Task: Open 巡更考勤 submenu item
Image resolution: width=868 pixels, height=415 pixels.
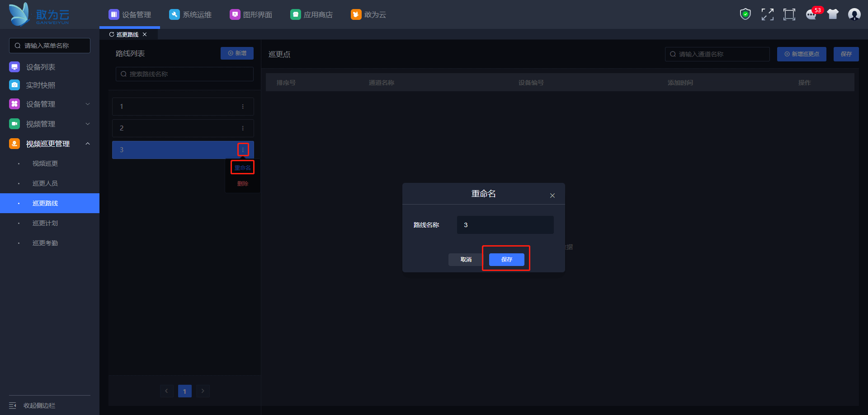Action: 50,243
